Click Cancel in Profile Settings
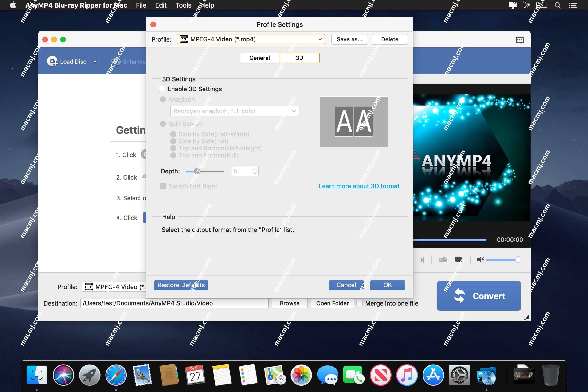588x392 pixels. coord(346,285)
